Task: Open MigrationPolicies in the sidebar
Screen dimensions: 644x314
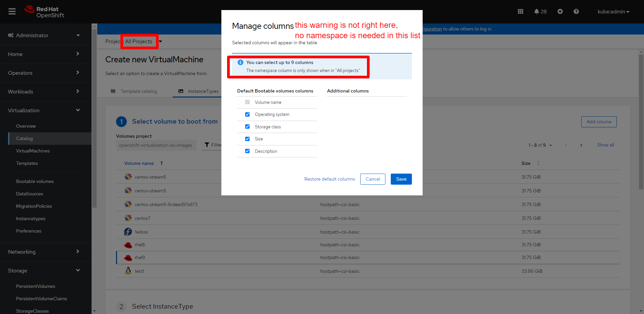Action: pos(34,206)
